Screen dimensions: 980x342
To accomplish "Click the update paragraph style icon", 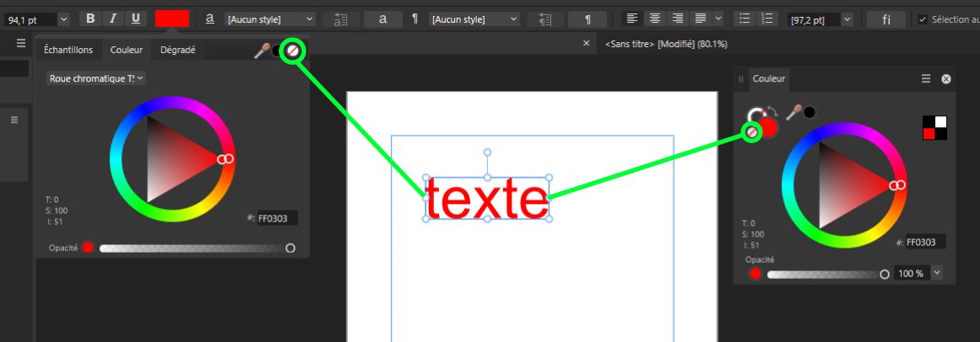I will tap(545, 19).
